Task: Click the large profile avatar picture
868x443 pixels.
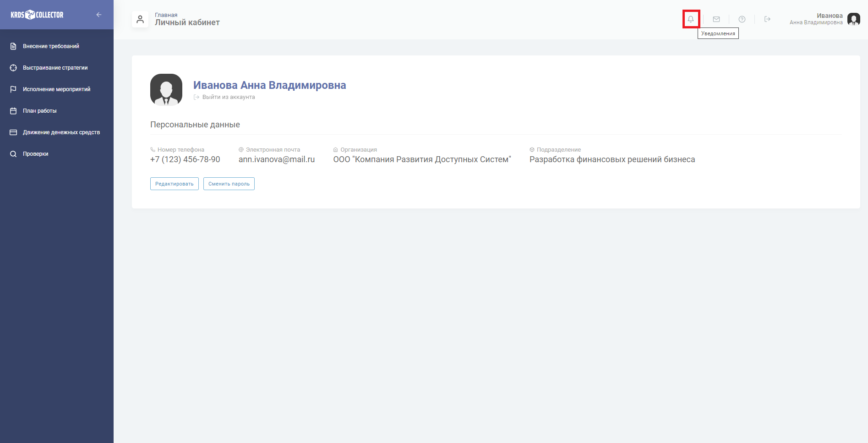Action: click(x=166, y=90)
